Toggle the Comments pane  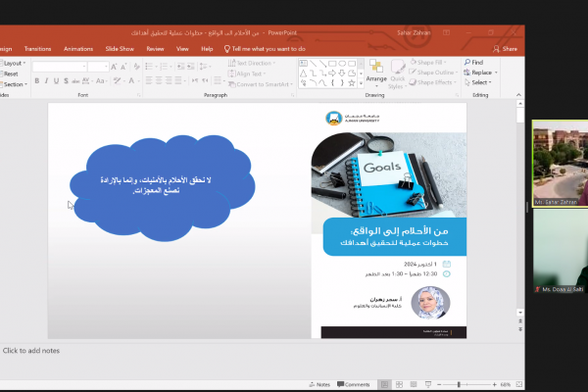tap(353, 384)
